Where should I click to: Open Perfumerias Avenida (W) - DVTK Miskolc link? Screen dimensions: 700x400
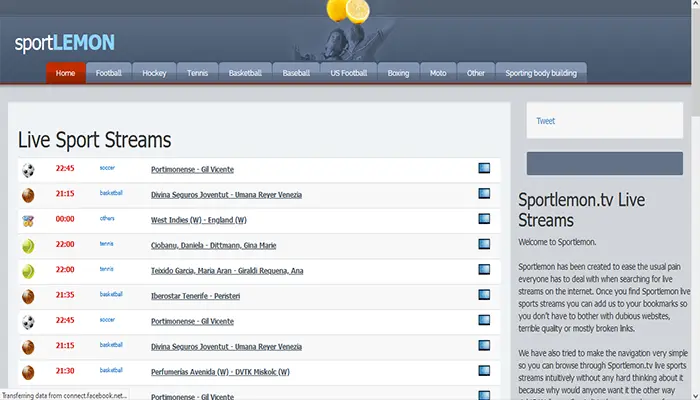tap(220, 372)
